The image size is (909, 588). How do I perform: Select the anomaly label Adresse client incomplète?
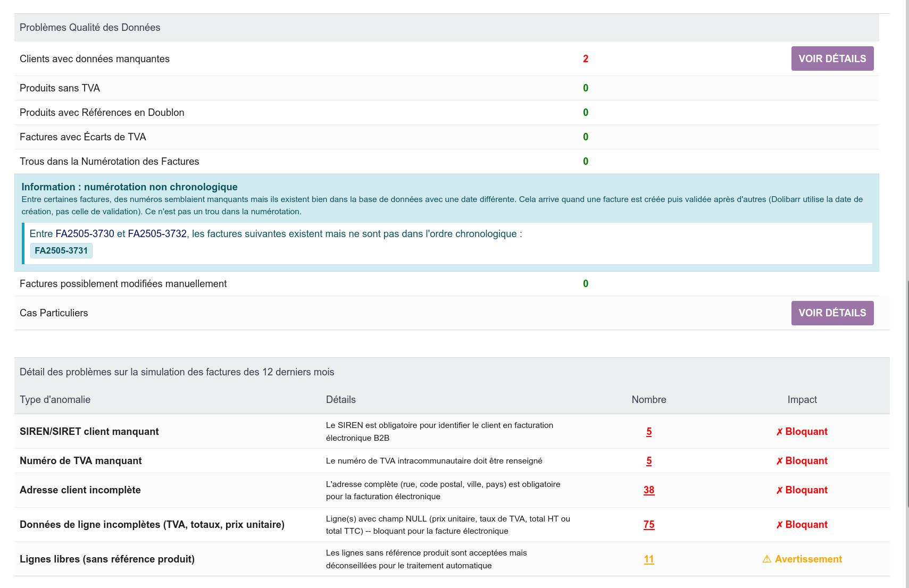click(x=80, y=490)
